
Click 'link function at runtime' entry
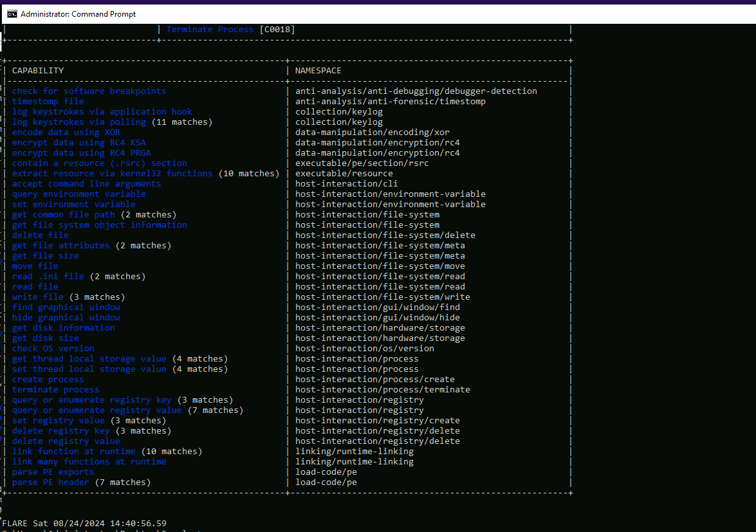tap(74, 452)
